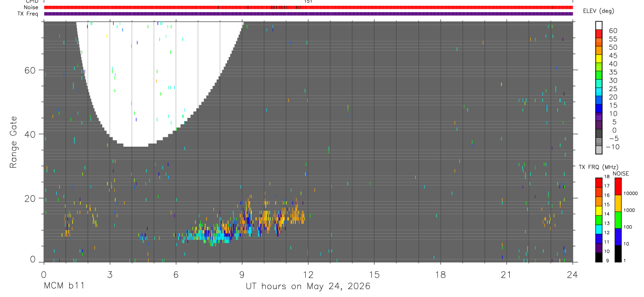This screenshot has height=297, width=644.
Task: Click x-axis tick label '18'
Action: pyautogui.click(x=440, y=274)
